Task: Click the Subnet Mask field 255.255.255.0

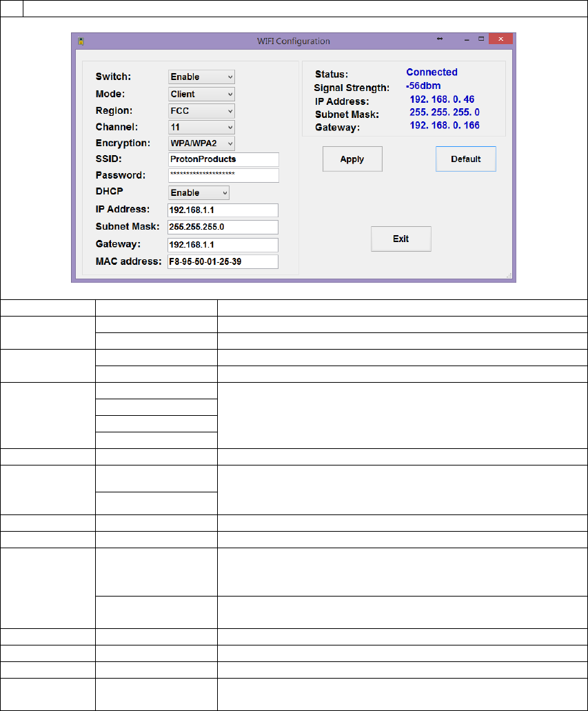Action: point(223,227)
